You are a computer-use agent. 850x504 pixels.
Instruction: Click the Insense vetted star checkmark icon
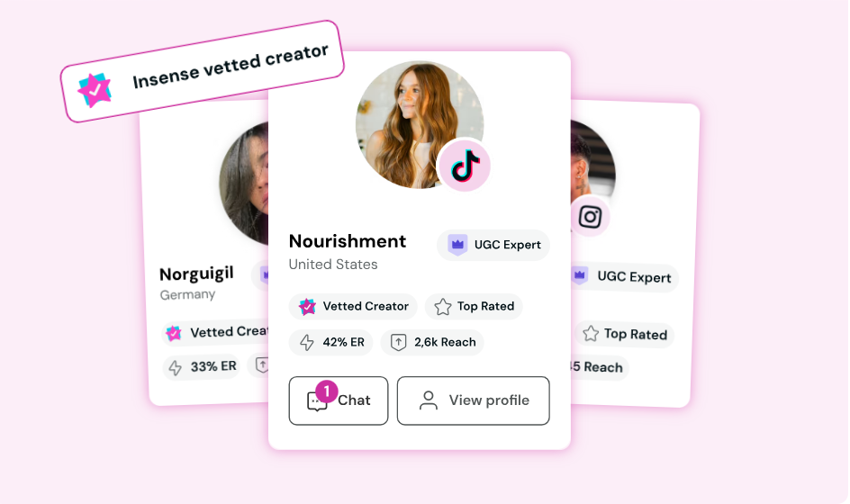pyautogui.click(x=95, y=89)
